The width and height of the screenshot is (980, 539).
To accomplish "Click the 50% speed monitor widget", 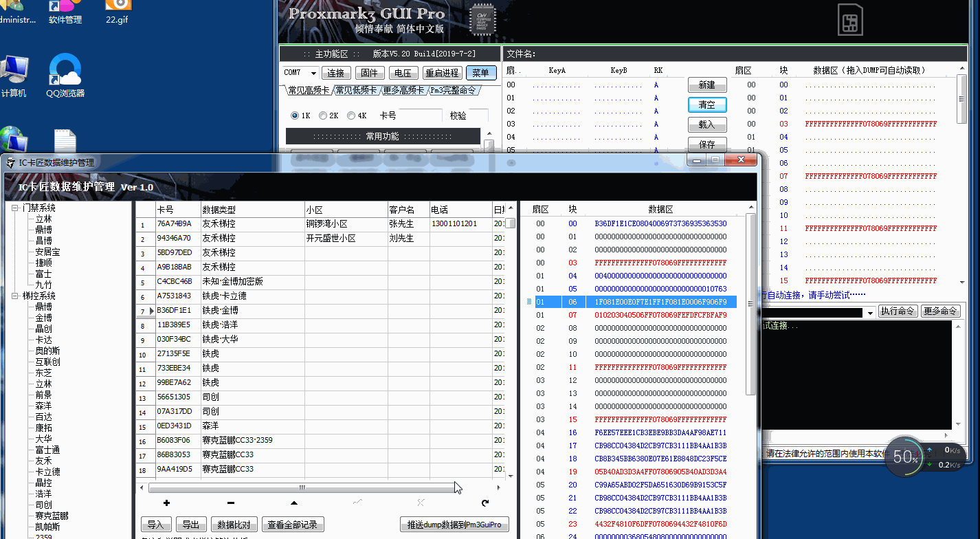I will coord(906,456).
